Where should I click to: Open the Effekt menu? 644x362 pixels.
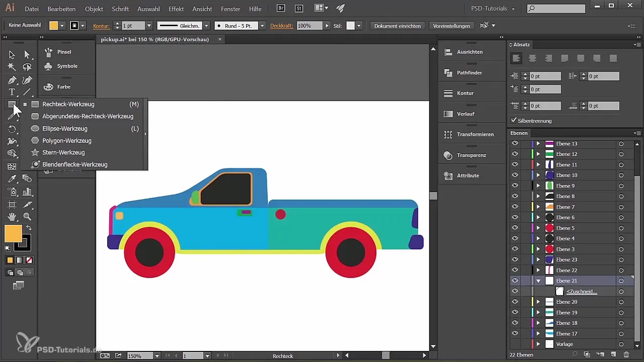point(176,9)
